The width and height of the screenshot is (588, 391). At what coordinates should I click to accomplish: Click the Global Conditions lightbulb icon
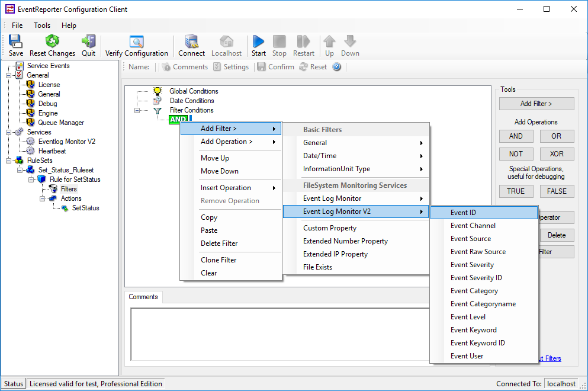(x=158, y=91)
